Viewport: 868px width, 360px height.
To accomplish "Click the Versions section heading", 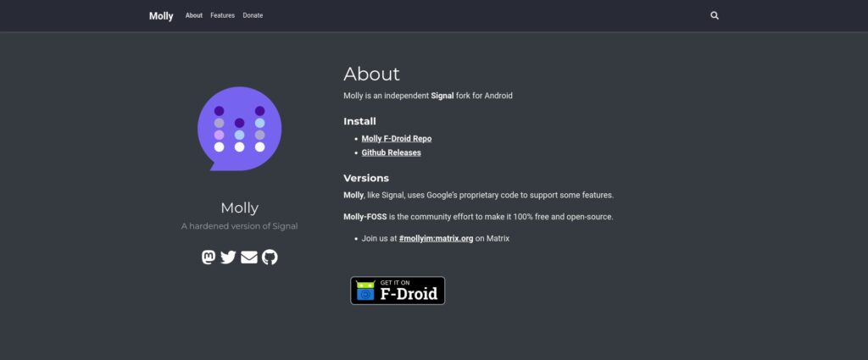I will point(366,178).
